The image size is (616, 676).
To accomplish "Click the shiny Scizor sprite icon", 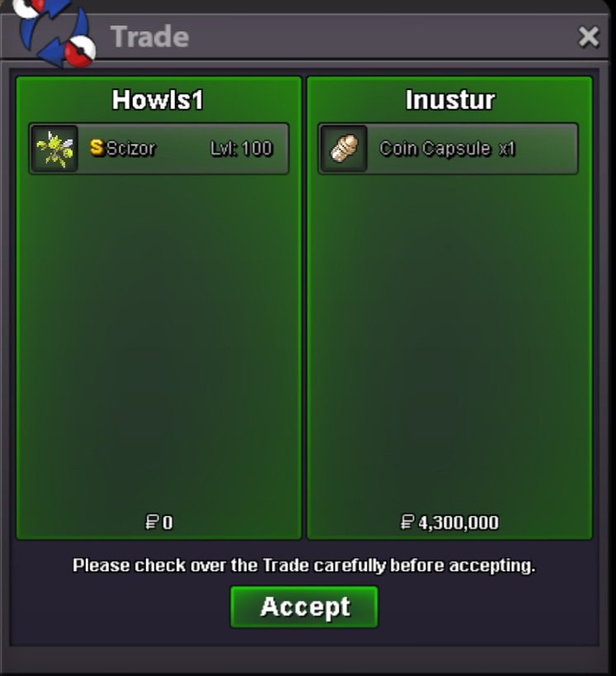I will tap(54, 149).
